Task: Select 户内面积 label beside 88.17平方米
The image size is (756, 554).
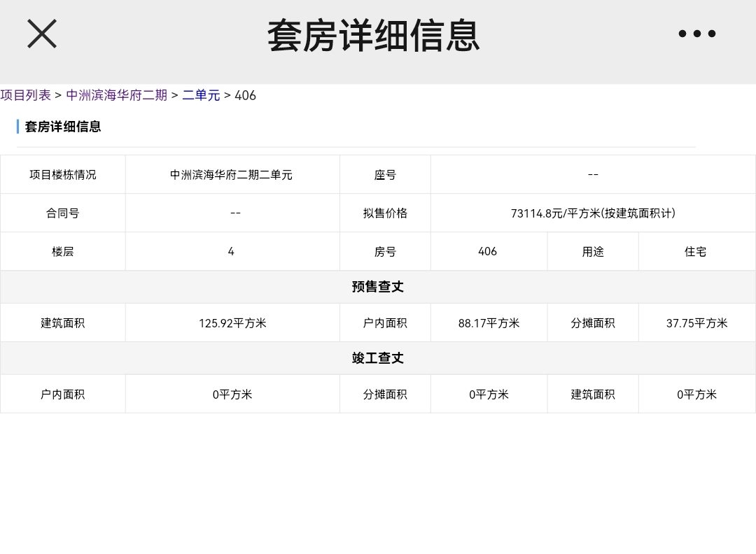Action: [385, 322]
